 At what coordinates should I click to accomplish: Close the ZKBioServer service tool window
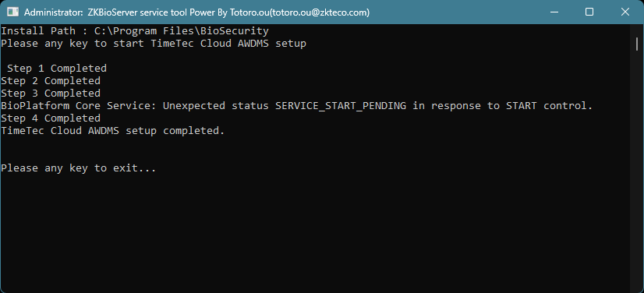tap(625, 12)
